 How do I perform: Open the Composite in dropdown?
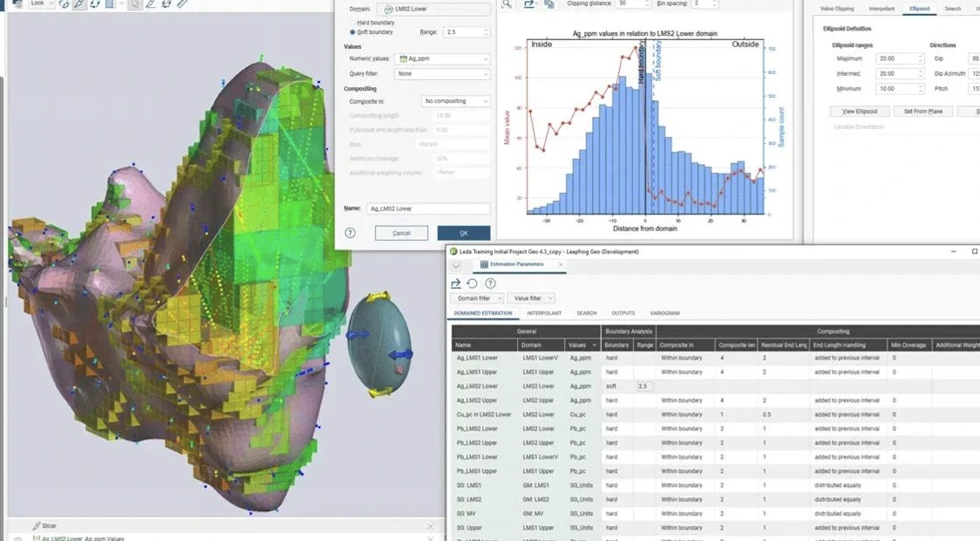(456, 100)
